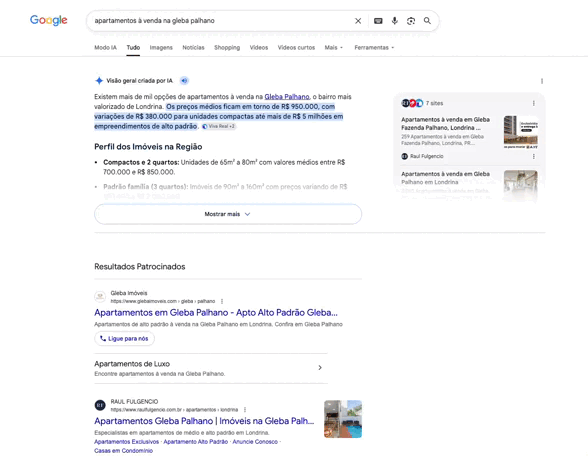Click the Google logo
This screenshot has width=588, height=456.
click(x=49, y=20)
